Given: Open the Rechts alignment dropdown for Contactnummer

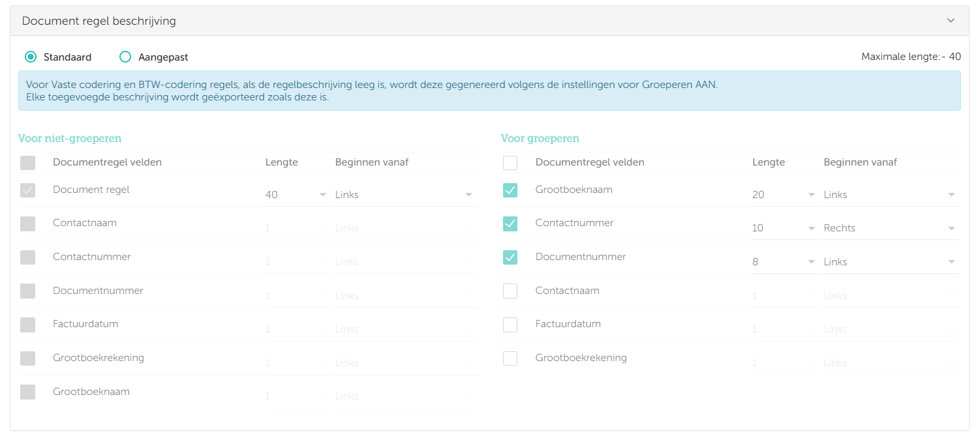Looking at the screenshot, I should click(890, 228).
